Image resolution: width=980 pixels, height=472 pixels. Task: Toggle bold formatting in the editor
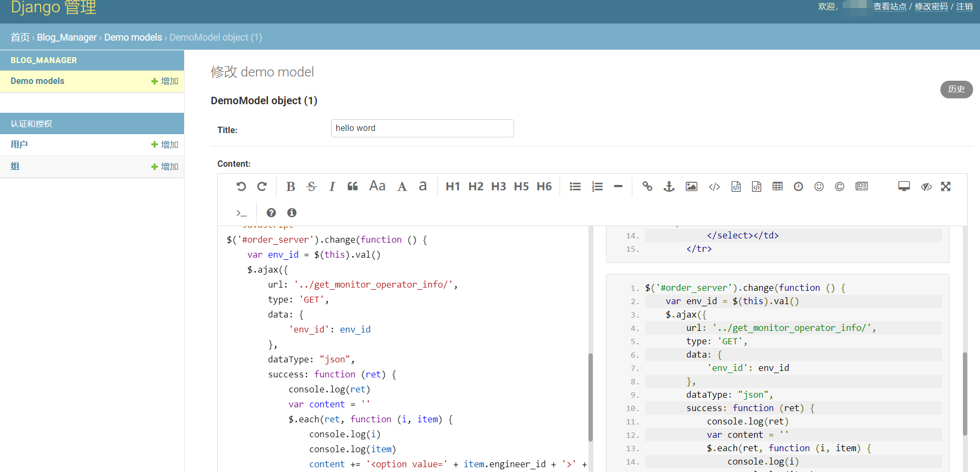(x=290, y=187)
